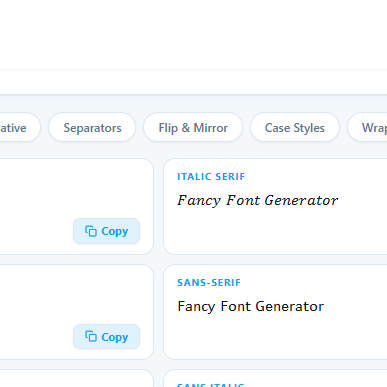Click the lower Copy button beside Sans-Serif card

tap(106, 337)
